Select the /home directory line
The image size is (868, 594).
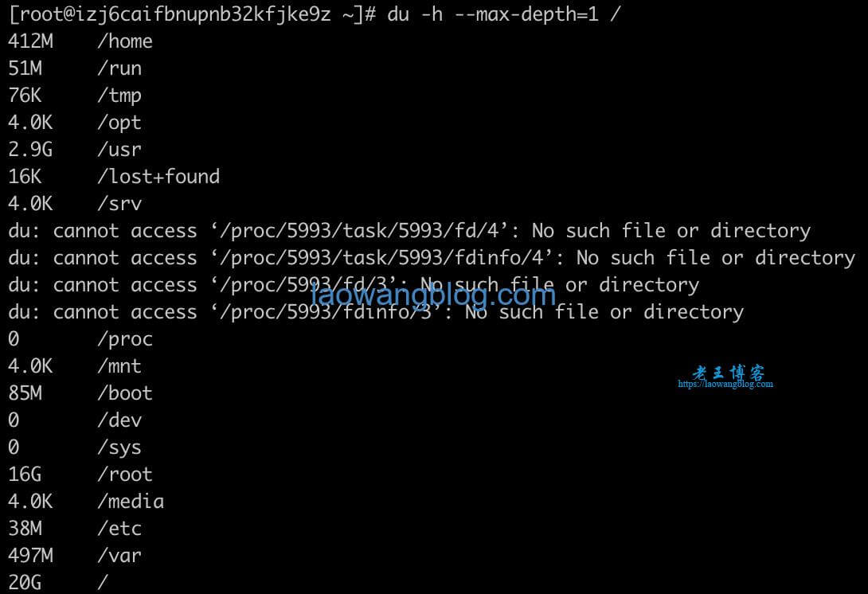click(x=80, y=41)
